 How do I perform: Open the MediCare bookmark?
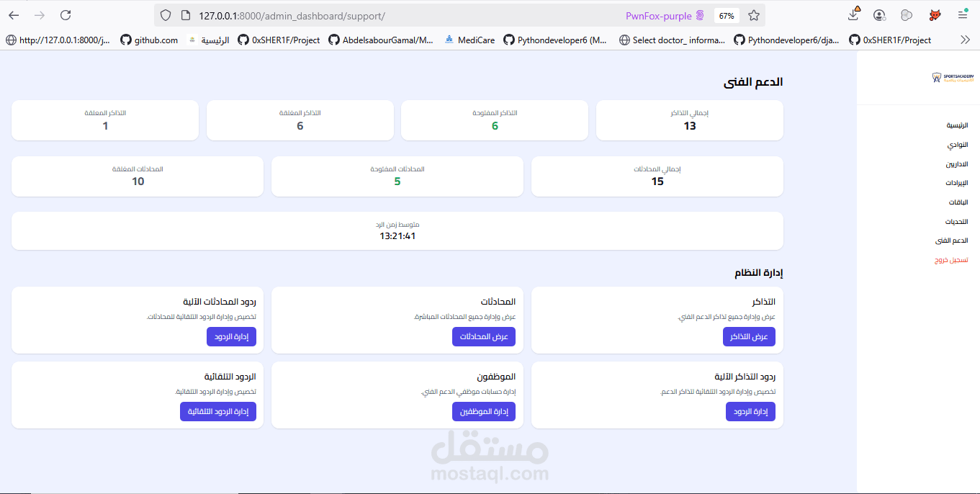click(x=469, y=40)
